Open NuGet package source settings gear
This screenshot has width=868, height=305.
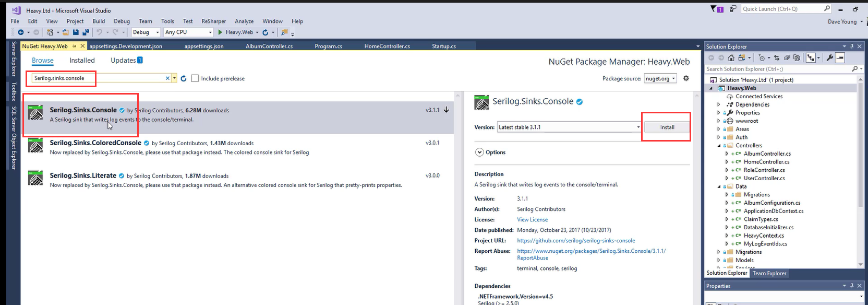pos(686,78)
